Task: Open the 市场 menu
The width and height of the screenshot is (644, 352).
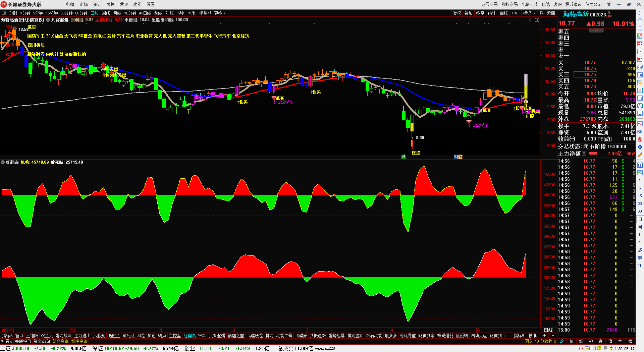Action: 84,4
